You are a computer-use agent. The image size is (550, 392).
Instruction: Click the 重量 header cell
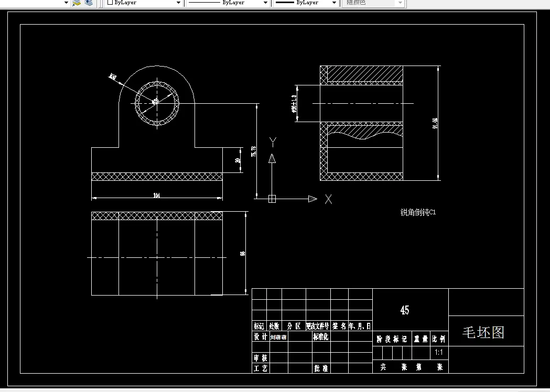click(x=420, y=339)
